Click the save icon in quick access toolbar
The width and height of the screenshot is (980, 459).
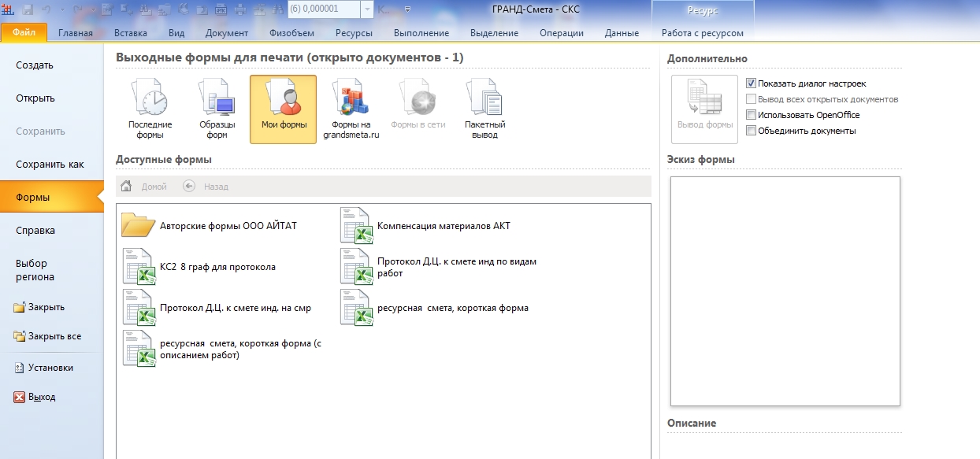(x=28, y=9)
